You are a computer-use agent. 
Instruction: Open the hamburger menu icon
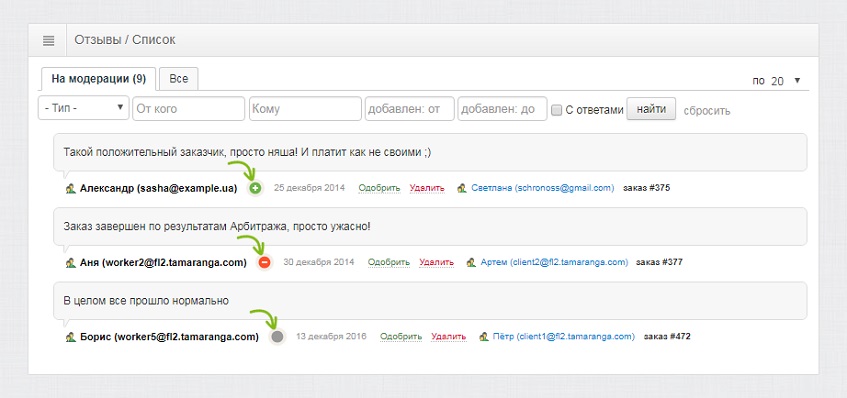pyautogui.click(x=48, y=41)
